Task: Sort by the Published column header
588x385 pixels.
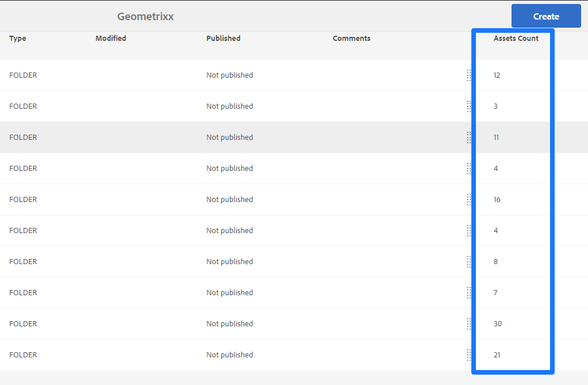Action: click(x=223, y=39)
